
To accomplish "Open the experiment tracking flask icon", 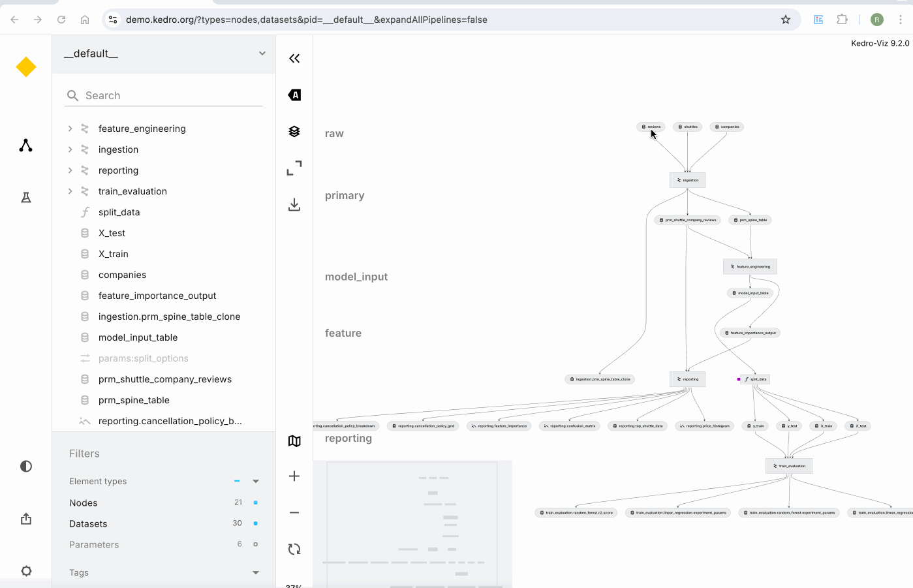I will click(26, 197).
